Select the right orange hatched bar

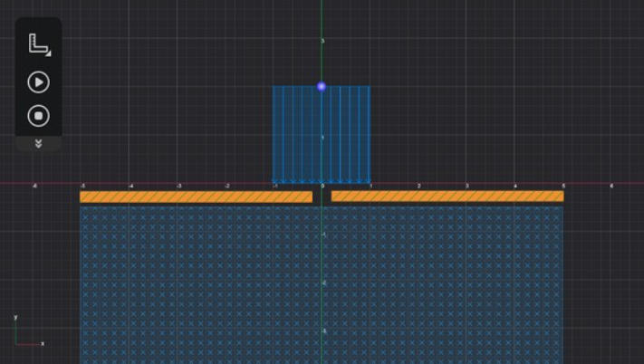(x=447, y=196)
